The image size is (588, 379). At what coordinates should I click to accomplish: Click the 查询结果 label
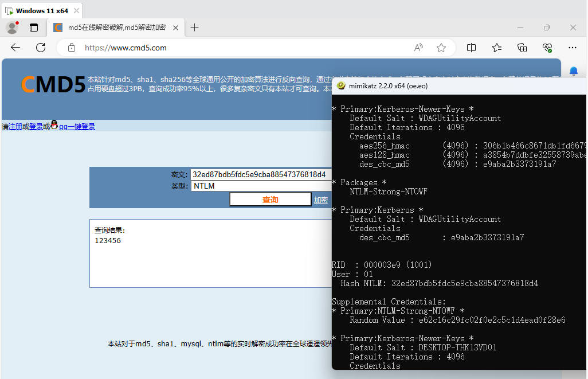pyautogui.click(x=109, y=230)
